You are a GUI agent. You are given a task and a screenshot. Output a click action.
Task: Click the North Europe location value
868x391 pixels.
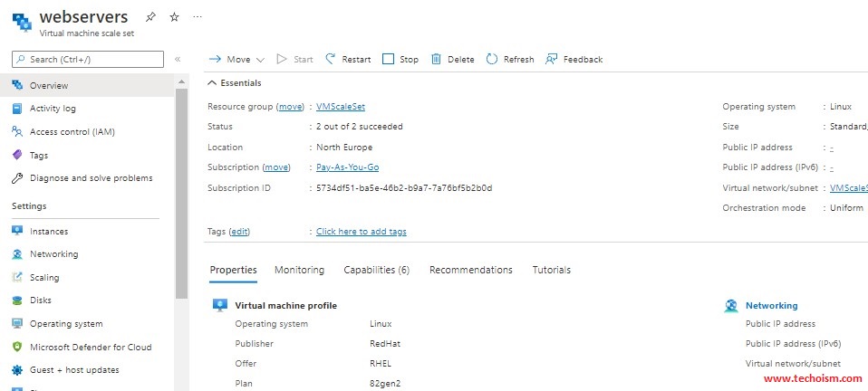click(x=344, y=148)
